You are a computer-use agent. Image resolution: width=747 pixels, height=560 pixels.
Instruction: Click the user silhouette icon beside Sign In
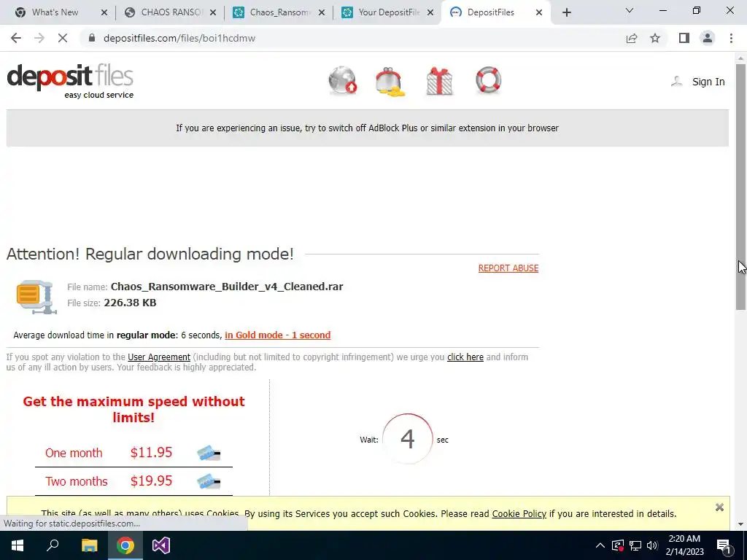point(676,82)
